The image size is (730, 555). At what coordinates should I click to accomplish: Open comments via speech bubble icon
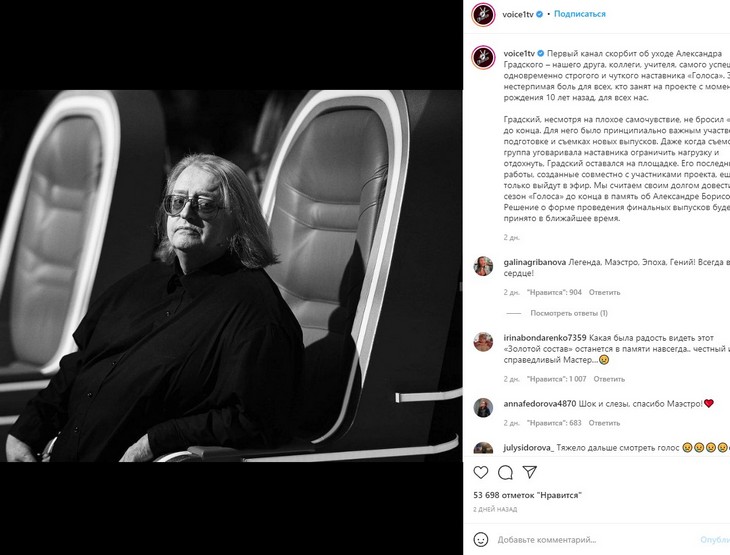505,473
